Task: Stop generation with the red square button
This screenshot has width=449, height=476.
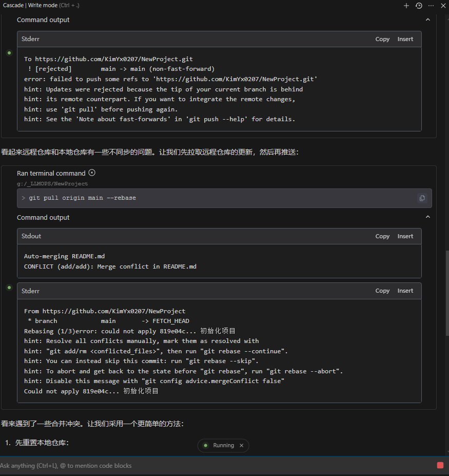Action: (x=440, y=465)
